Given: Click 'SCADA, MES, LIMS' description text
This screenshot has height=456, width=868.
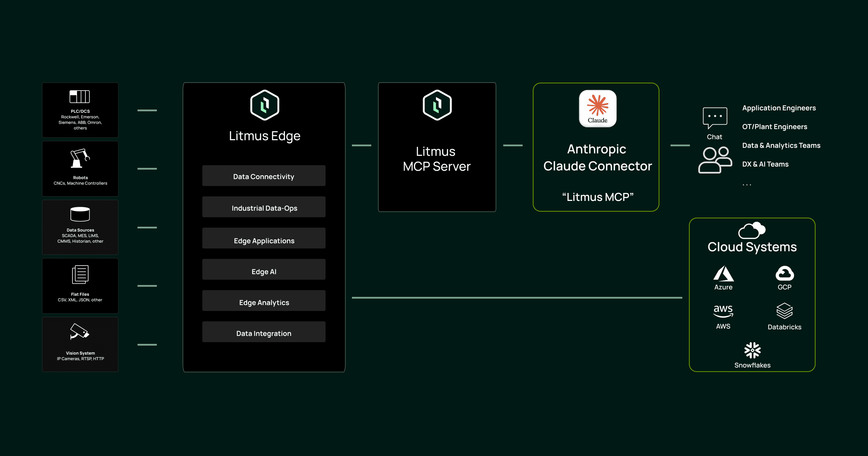Looking at the screenshot, I should tap(80, 238).
